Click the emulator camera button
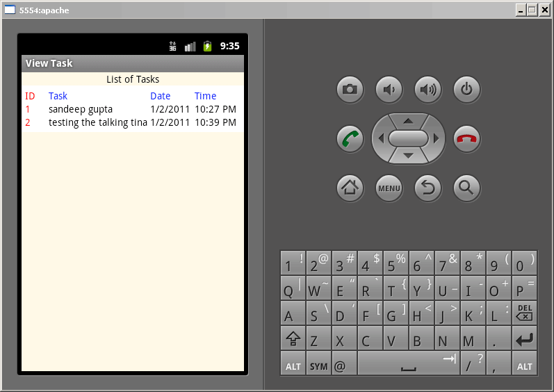Viewport: 554px width, 392px height. (350, 90)
